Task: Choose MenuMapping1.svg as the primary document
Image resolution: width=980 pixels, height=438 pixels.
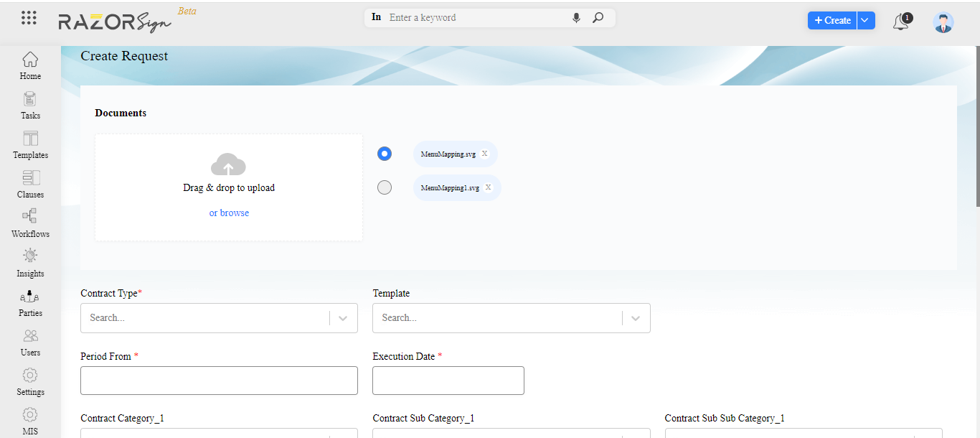Action: 385,187
